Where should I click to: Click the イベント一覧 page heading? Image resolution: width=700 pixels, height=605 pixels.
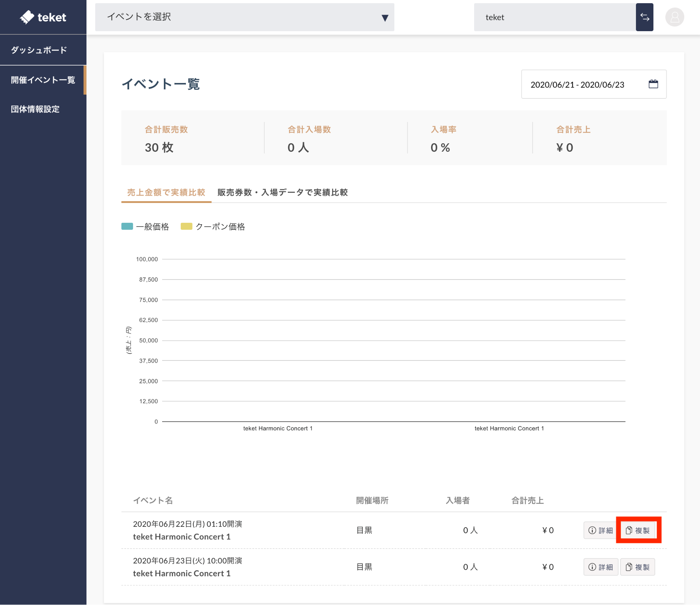coord(161,84)
